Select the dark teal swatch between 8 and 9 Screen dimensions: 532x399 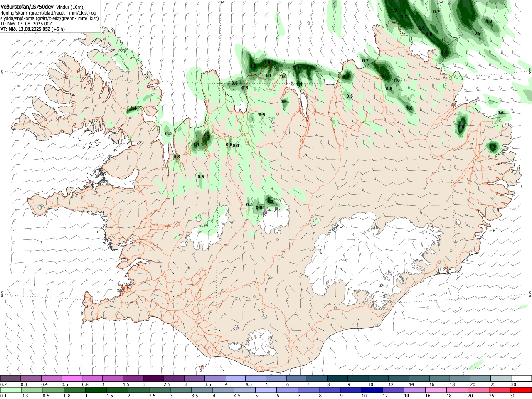click(337, 378)
